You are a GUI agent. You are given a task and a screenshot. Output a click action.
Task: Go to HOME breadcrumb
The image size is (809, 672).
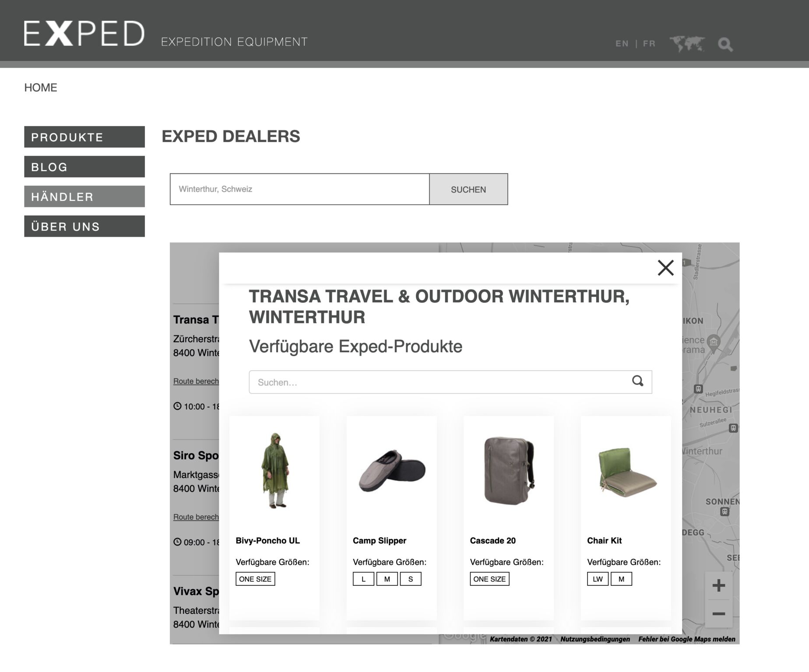[x=41, y=87]
